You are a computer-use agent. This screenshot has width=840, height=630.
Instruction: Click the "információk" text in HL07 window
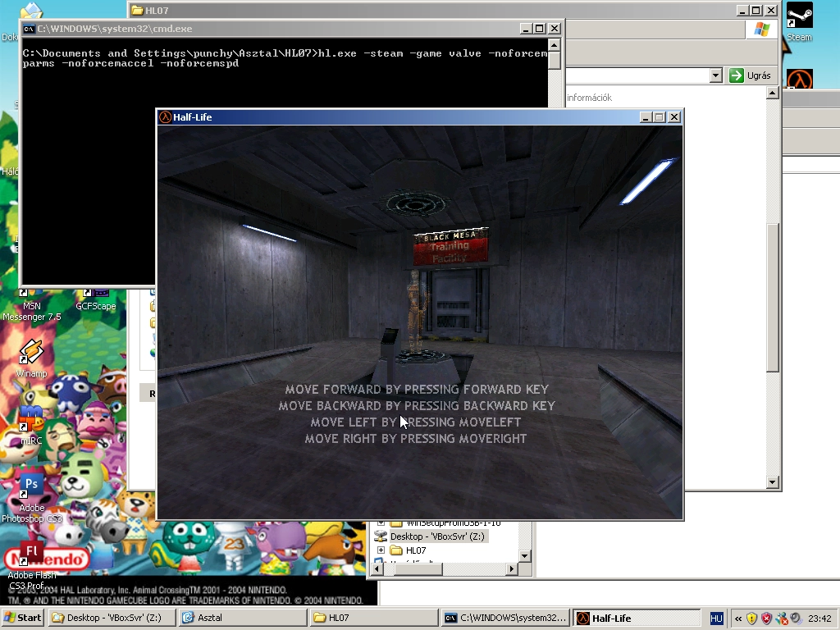tap(589, 98)
